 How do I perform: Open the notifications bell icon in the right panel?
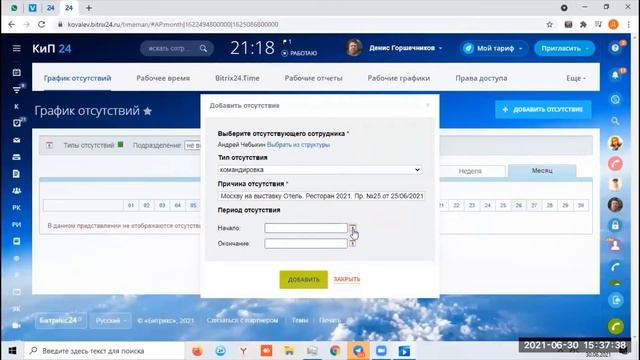(x=615, y=75)
